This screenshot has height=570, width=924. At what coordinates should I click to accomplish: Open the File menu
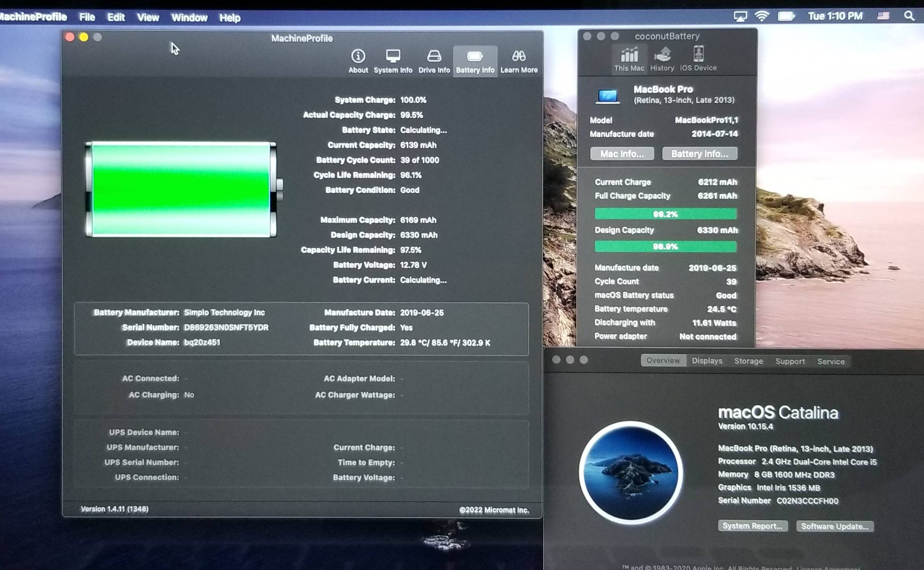coord(87,17)
